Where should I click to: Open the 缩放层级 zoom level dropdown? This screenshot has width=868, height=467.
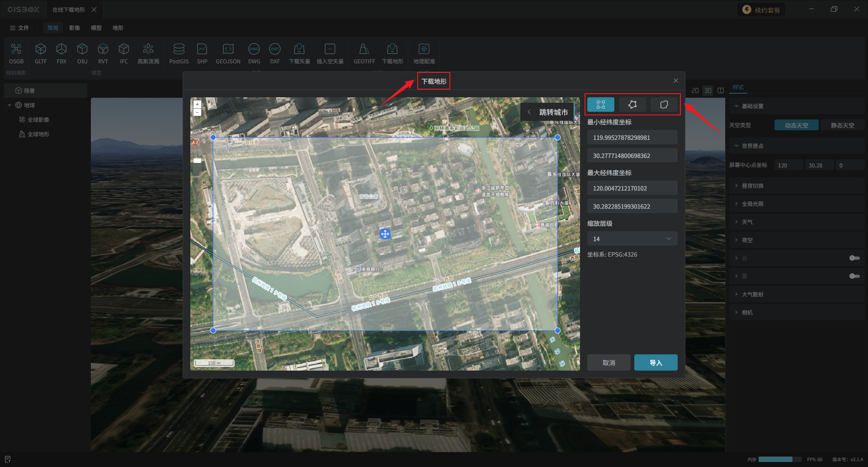(632, 239)
